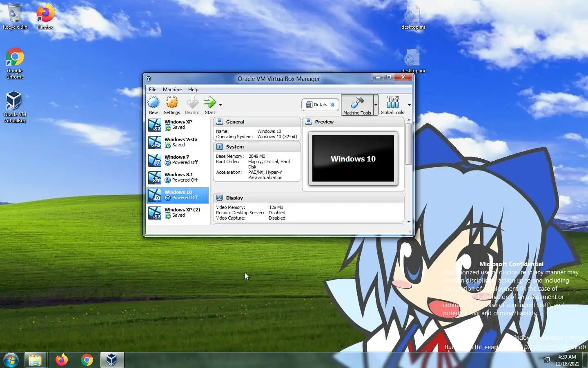The image size is (588, 368).
Task: Select the Windows XP virtual machine
Action: click(178, 125)
